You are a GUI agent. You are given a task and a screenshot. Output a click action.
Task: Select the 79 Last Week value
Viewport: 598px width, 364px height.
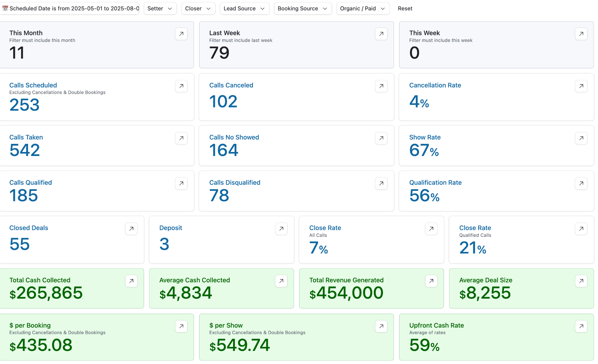click(219, 53)
